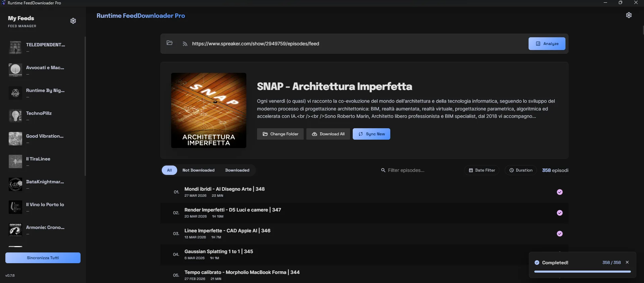
Task: Click the SNAP podcast cover art
Action: pos(209,110)
